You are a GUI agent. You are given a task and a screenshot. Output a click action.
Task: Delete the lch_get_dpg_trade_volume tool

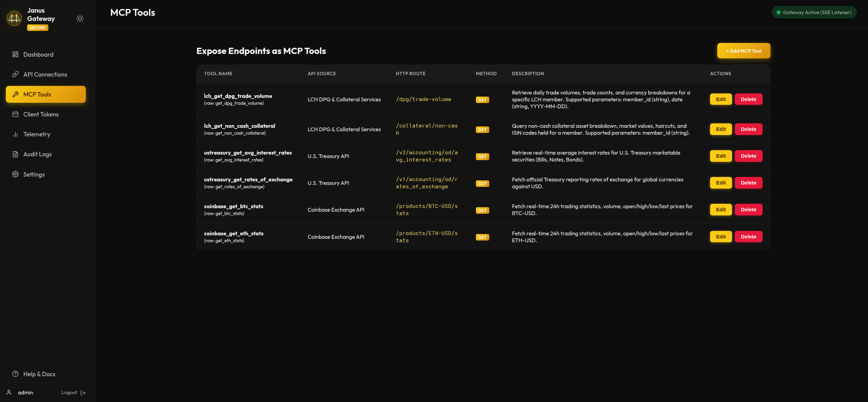pos(749,99)
